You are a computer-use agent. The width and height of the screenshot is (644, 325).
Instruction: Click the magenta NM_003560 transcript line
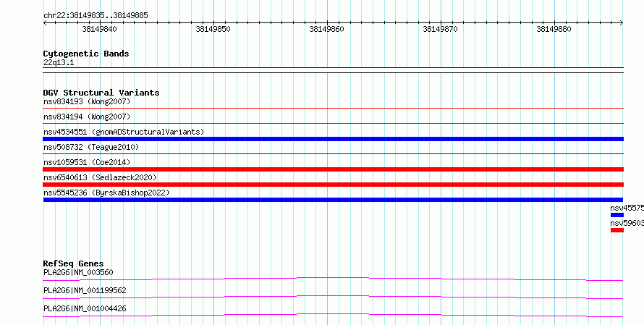[333, 279]
